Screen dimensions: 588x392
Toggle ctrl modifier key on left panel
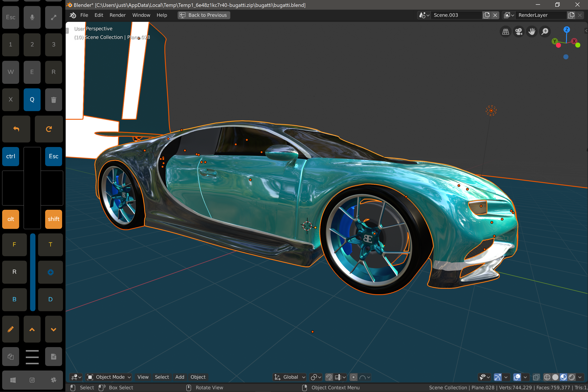point(11,156)
